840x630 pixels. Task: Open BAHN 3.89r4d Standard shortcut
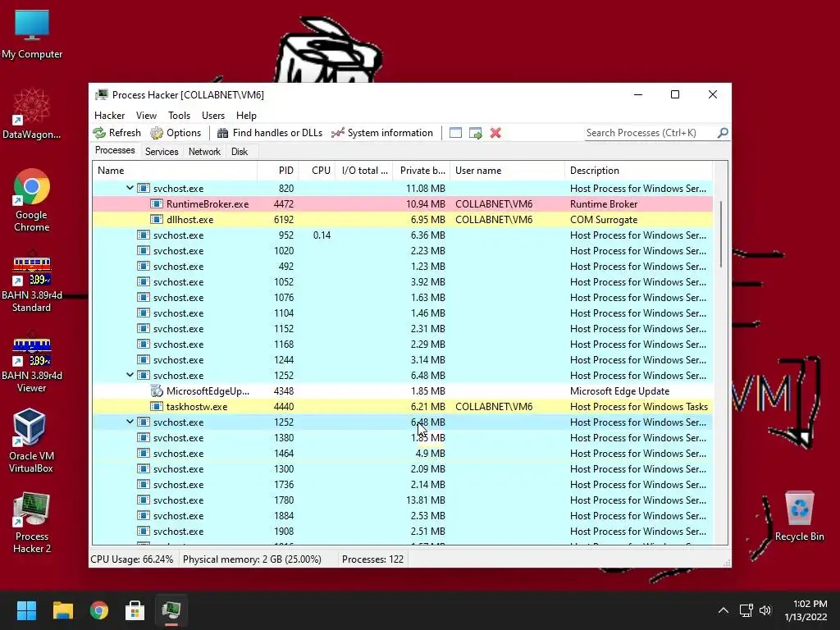point(32,282)
